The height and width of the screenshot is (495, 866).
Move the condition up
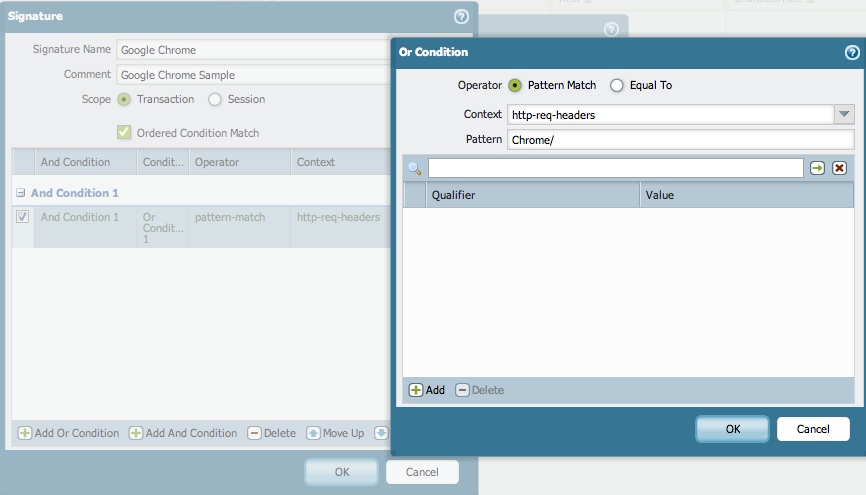(335, 433)
